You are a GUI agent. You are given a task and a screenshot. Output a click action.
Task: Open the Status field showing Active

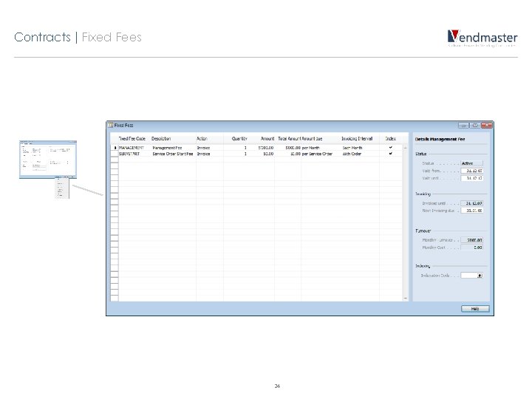471,163
